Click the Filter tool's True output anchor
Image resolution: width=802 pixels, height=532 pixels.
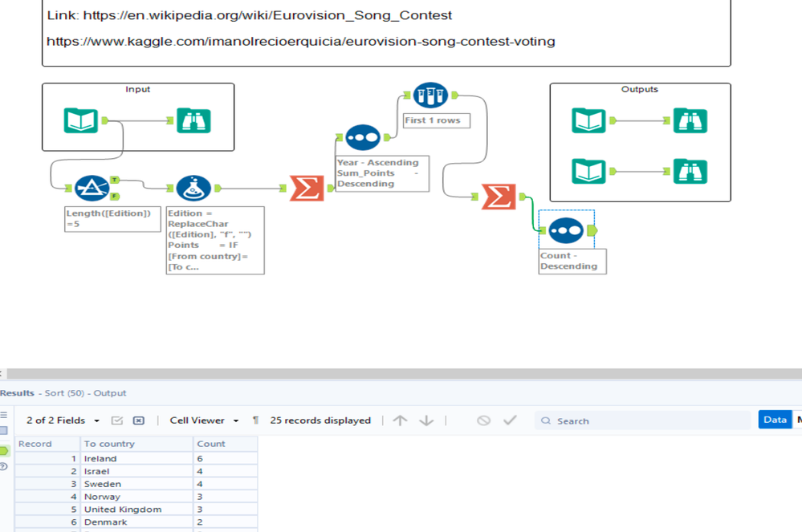coord(115,180)
